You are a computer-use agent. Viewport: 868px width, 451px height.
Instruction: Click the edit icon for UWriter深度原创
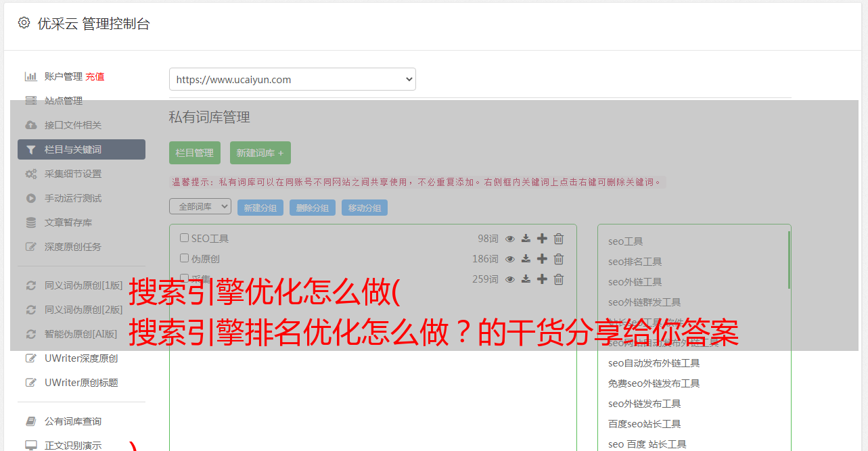(x=30, y=358)
